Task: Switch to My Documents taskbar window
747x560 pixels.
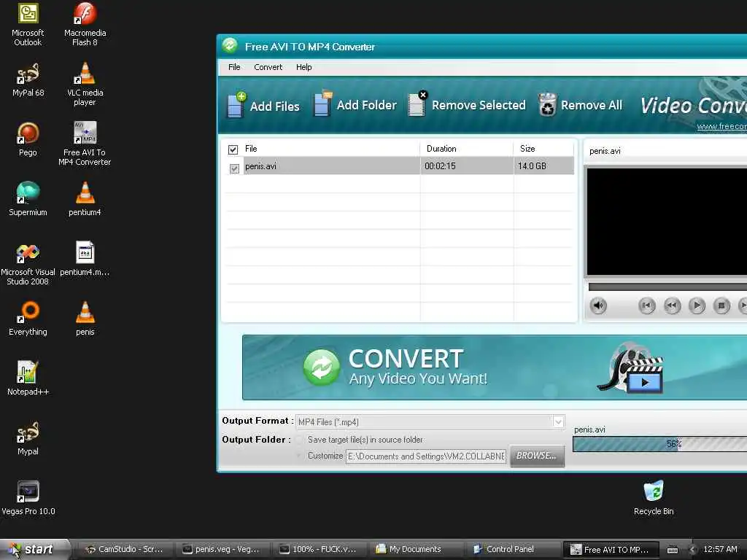Action: 416,549
